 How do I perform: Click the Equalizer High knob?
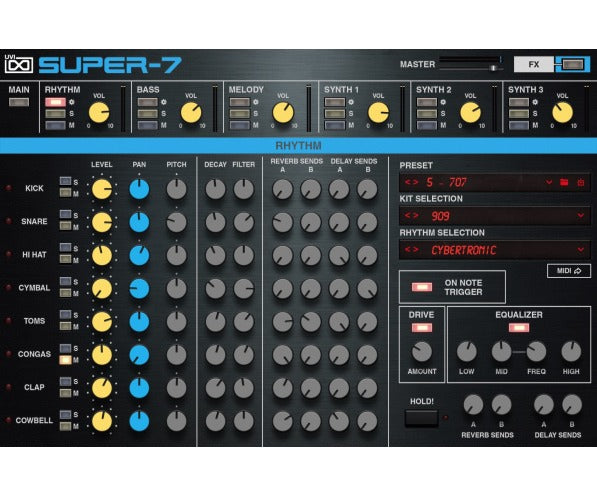point(571,352)
